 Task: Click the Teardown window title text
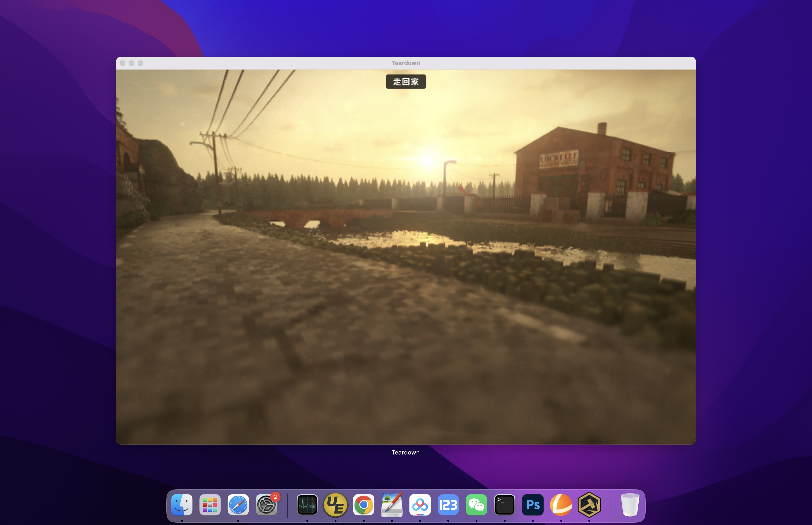[406, 63]
